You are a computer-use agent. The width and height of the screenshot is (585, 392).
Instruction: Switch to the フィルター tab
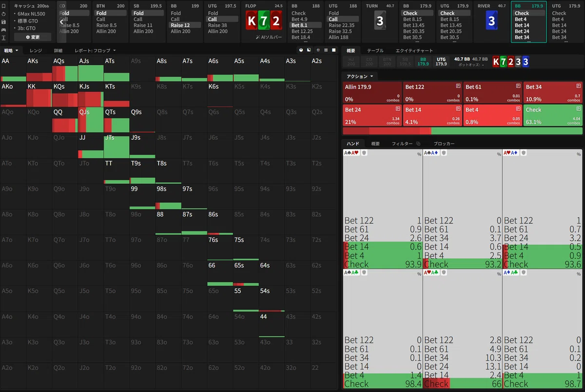pos(402,144)
